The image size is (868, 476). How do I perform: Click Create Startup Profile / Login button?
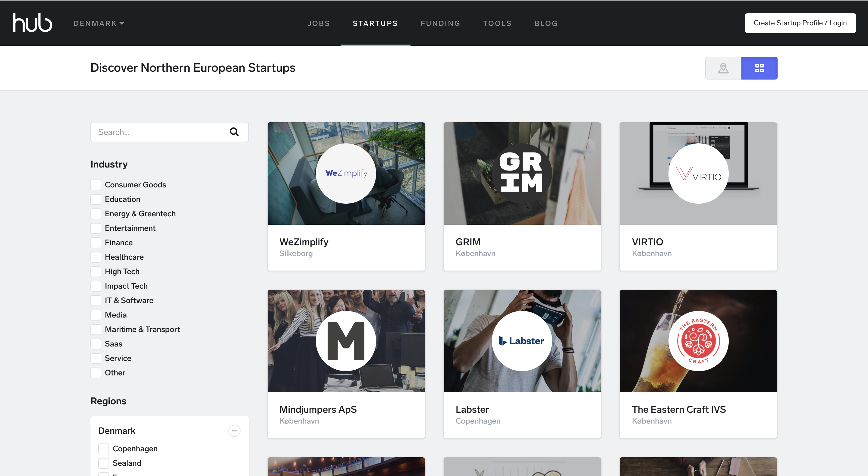click(x=800, y=23)
